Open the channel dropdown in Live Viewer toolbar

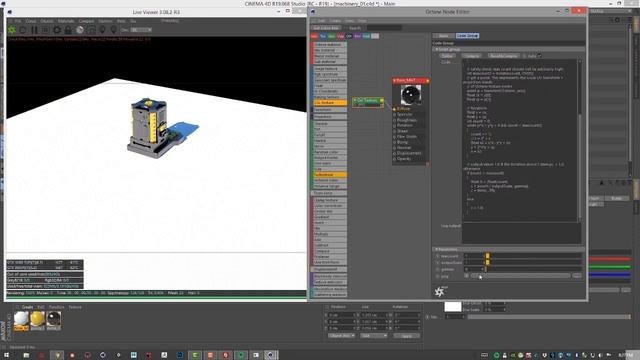pyautogui.click(x=141, y=30)
